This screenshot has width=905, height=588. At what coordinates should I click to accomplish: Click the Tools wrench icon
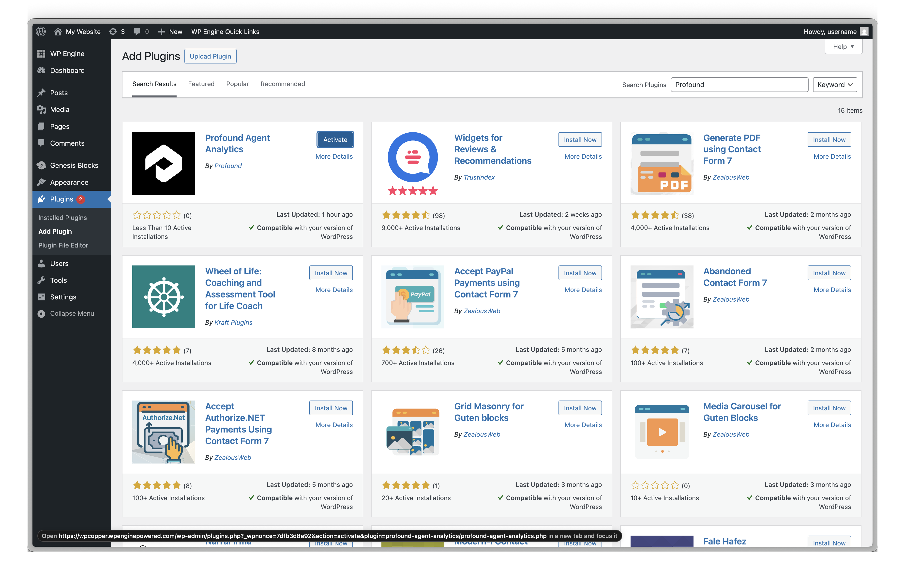point(42,280)
